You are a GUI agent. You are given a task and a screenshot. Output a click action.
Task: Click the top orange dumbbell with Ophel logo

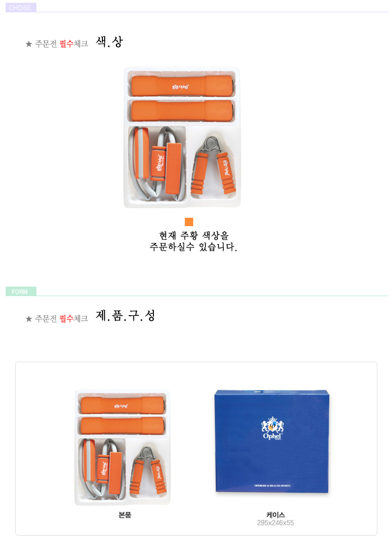coord(182,86)
